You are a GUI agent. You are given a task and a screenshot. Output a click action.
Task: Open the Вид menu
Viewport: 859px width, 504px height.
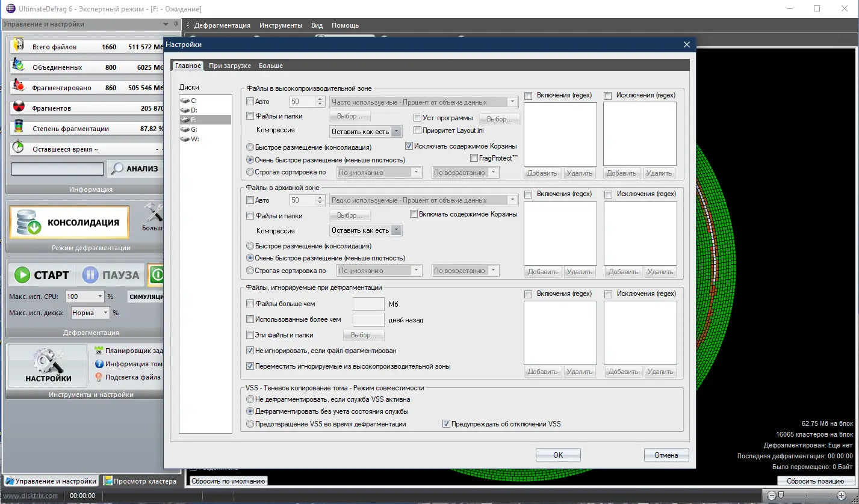pos(317,25)
